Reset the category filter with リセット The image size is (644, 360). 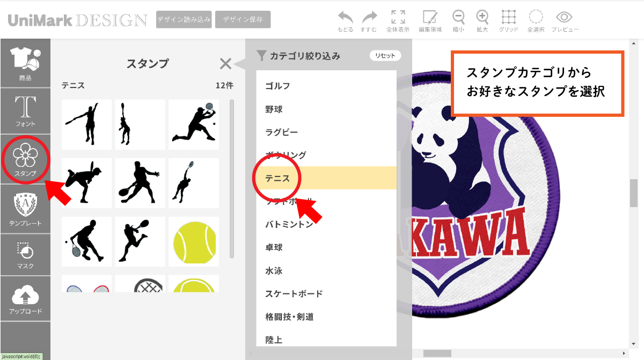[385, 56]
